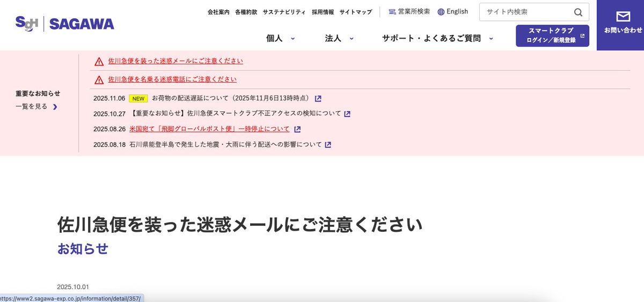Open 飛脚グローバルポスト便 一時停止 notice
Screen dimensions: 644x302
pos(209,129)
